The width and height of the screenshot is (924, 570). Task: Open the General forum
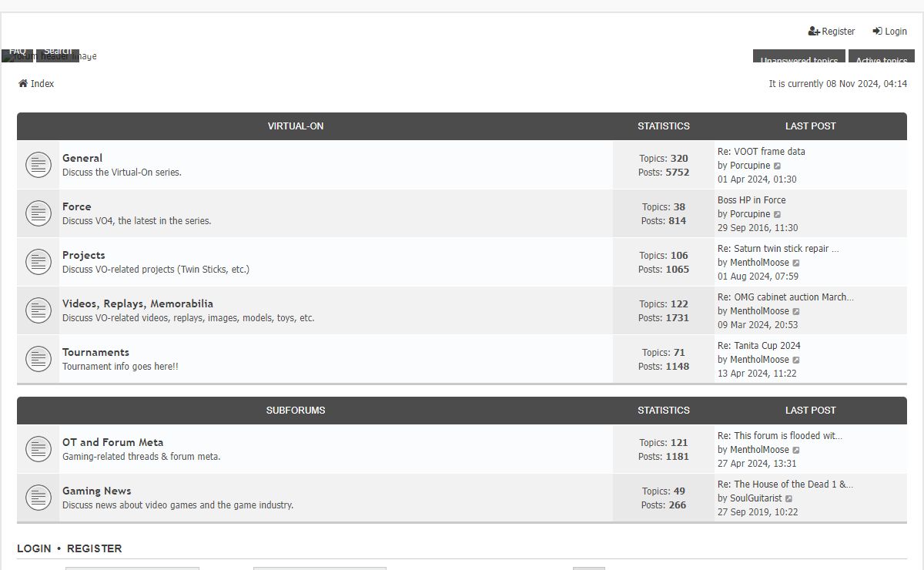click(82, 158)
